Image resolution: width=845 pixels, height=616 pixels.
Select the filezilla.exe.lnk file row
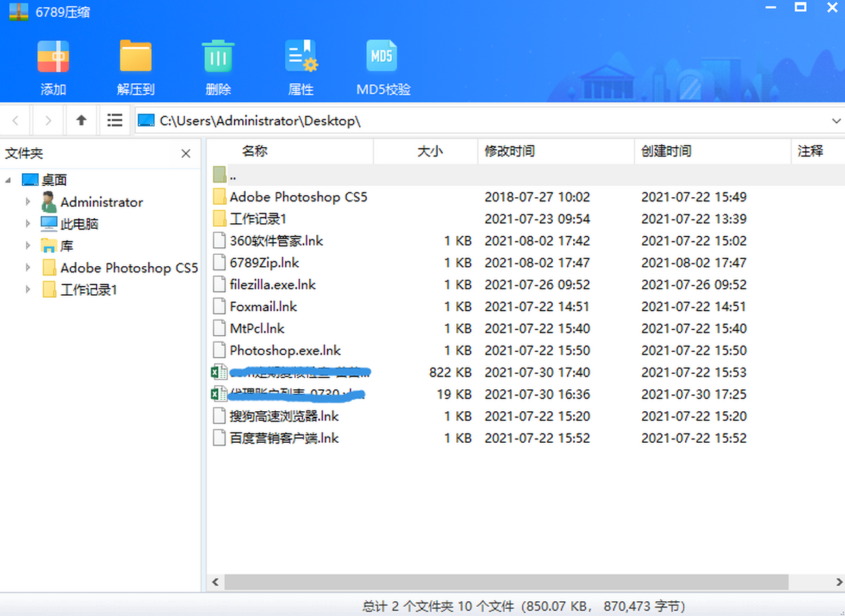pyautogui.click(x=273, y=285)
